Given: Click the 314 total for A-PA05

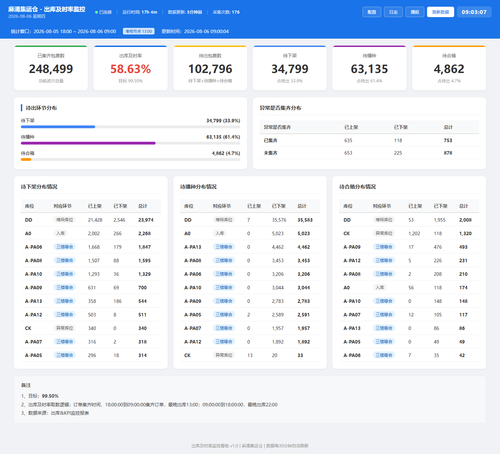Looking at the screenshot, I should [x=142, y=355].
